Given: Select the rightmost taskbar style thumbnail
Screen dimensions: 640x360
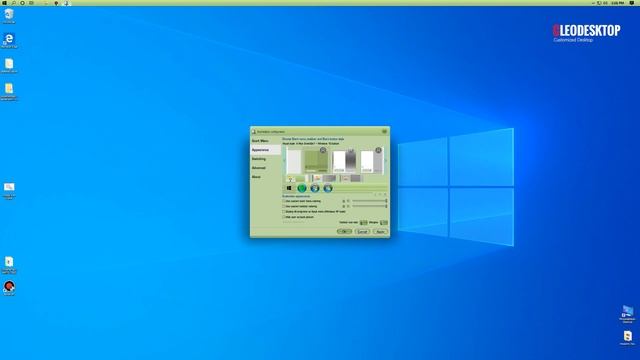Looking at the screenshot, I should (x=351, y=178).
